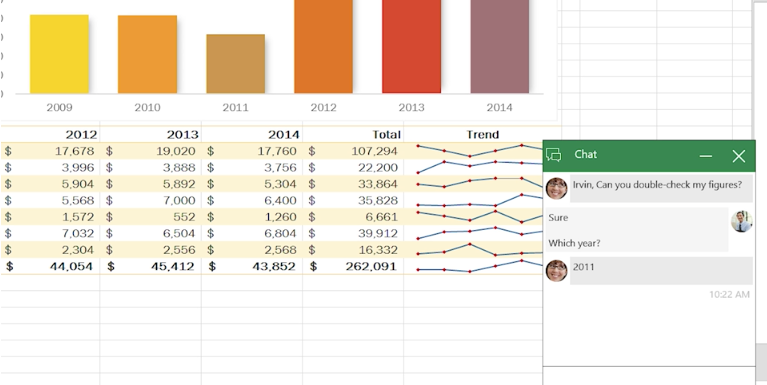Select the mauve 2014 chart bar
Image resolution: width=767 pixels, height=385 pixels.
click(x=499, y=46)
